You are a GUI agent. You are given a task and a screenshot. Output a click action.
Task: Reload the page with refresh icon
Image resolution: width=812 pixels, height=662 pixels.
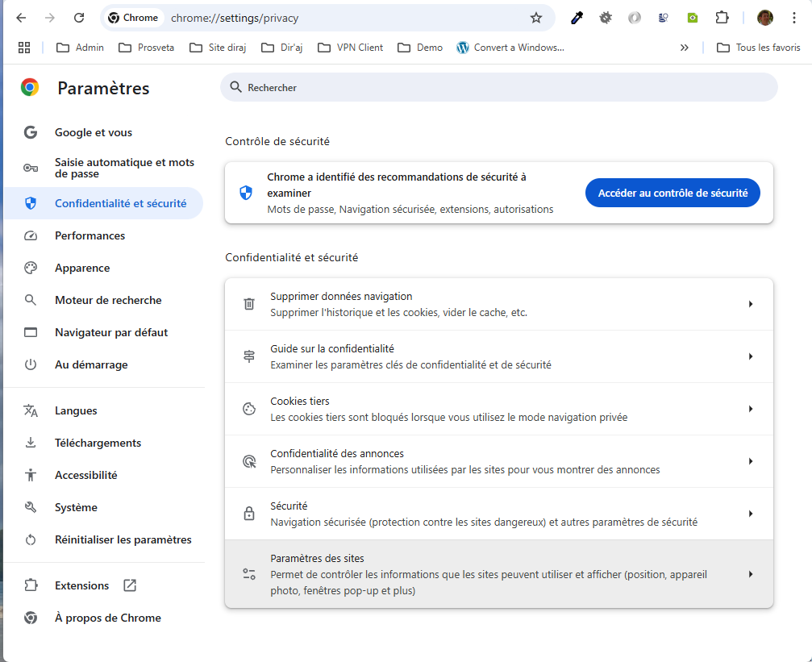(x=79, y=18)
